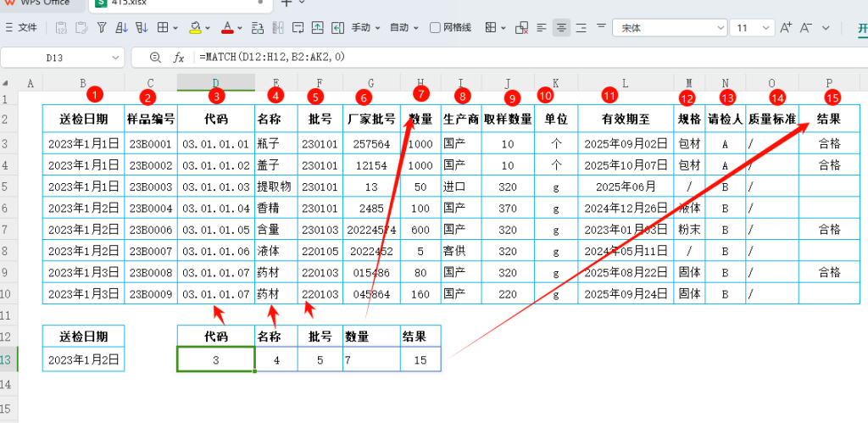This screenshot has width=868, height=423.
Task: Align text right
Action: tap(581, 28)
